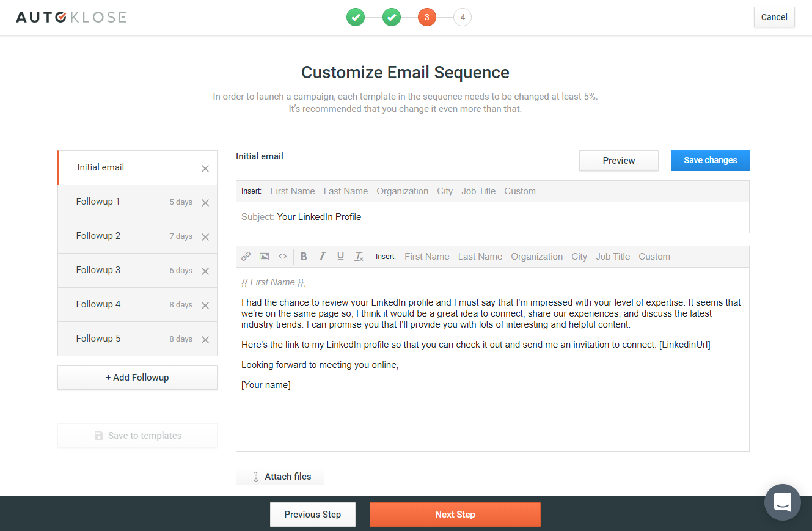This screenshot has height=531, width=812.
Task: Insert Job Title into the subject line
Action: [x=478, y=191]
